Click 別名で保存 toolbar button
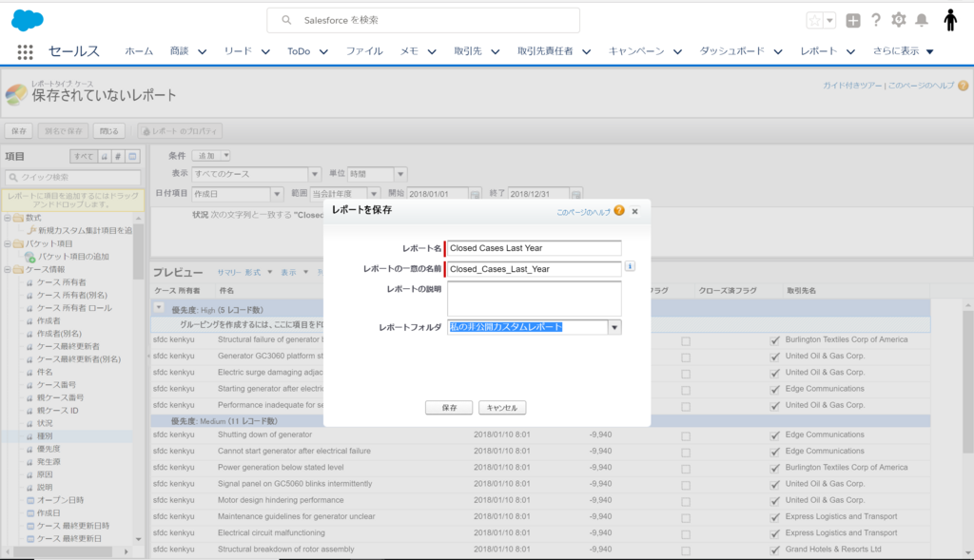974x560 pixels. 64,131
